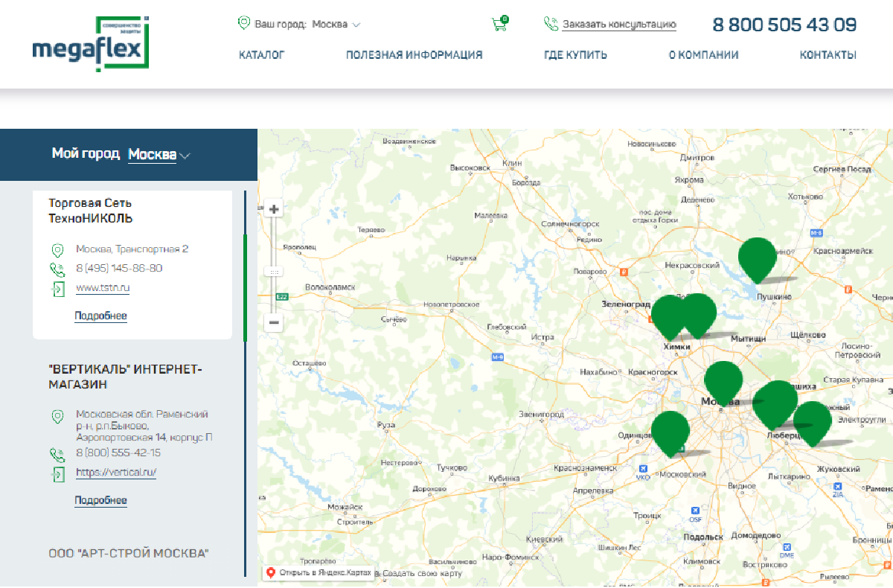Click the address Москва, Транспортная 2
This screenshot has width=893, height=588.
(132, 249)
